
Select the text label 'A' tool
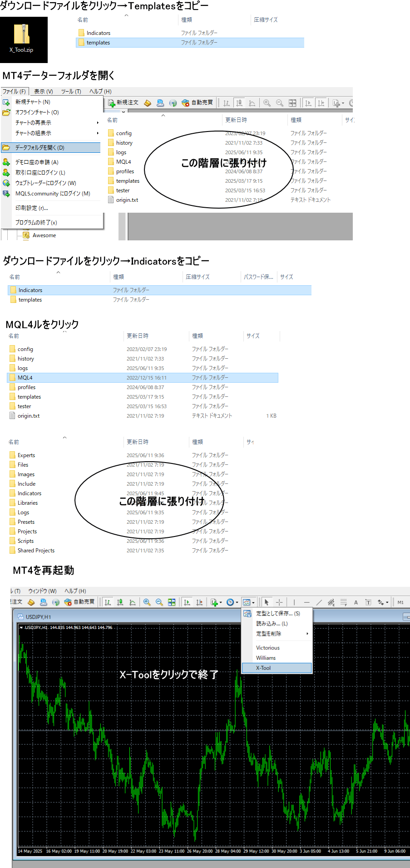[356, 602]
